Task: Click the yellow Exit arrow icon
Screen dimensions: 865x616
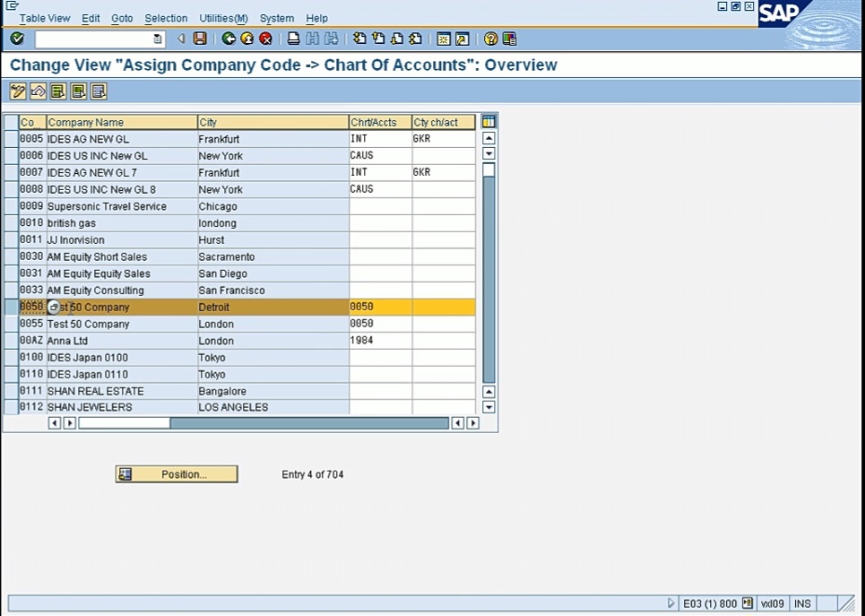Action: [247, 39]
